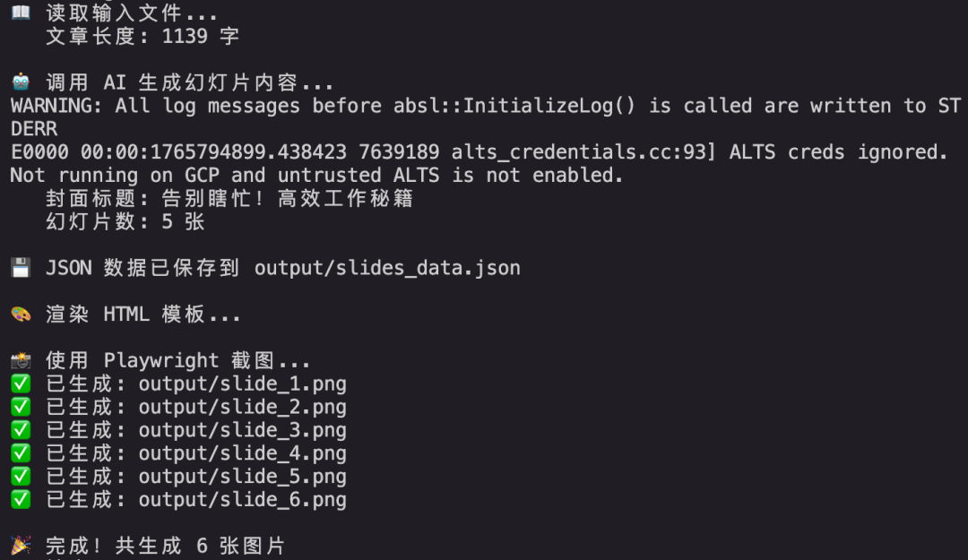Click the Playwright 截图 status text

point(177,360)
